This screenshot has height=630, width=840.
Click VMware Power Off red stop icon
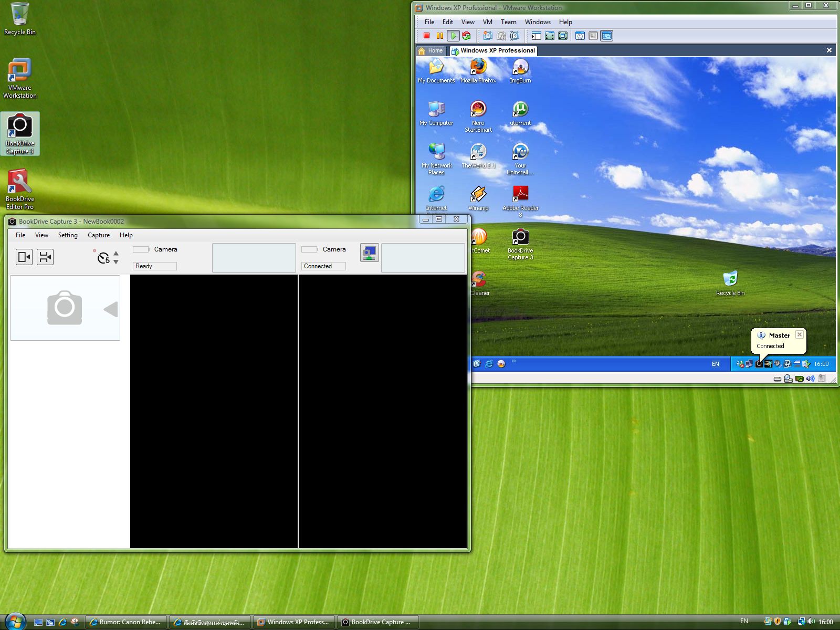pyautogui.click(x=427, y=36)
